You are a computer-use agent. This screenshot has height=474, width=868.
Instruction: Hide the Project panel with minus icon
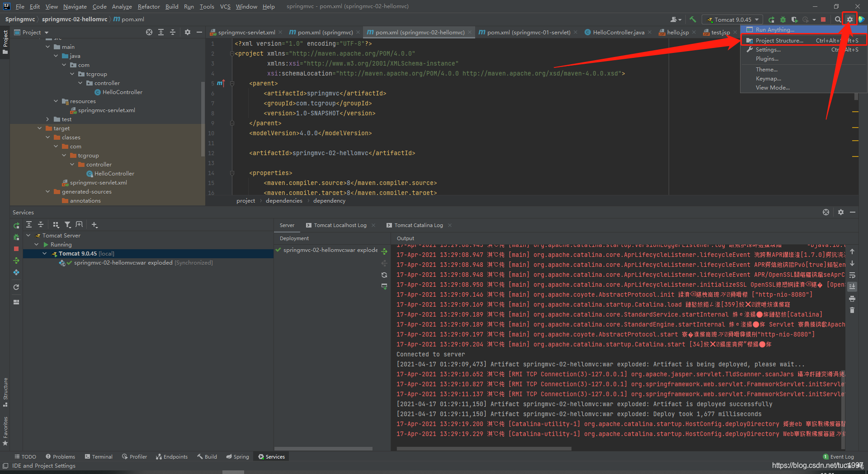[x=199, y=32]
